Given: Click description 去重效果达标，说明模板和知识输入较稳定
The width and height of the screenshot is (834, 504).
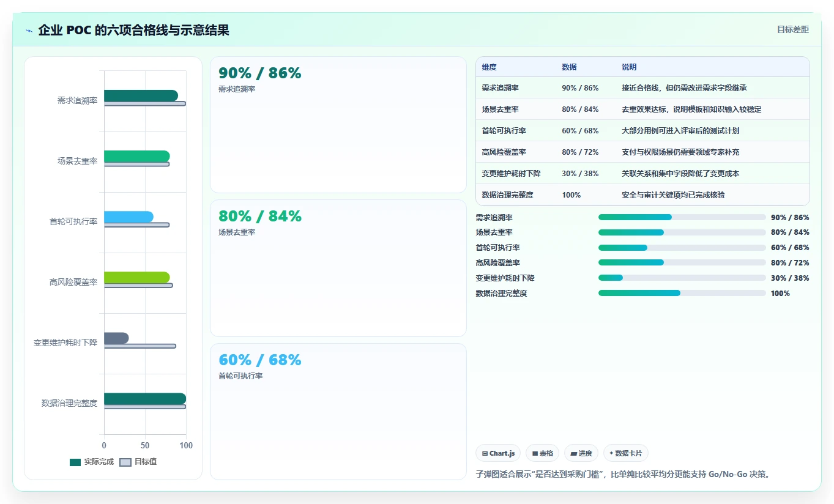Looking at the screenshot, I should pyautogui.click(x=691, y=109).
